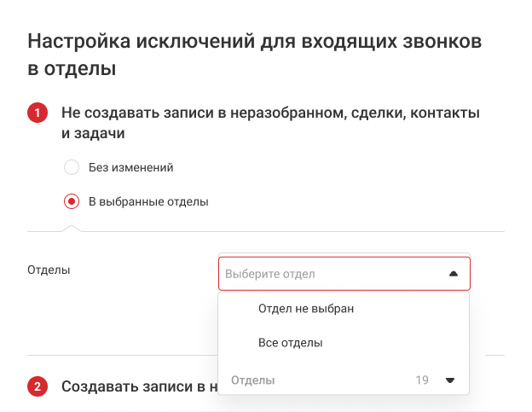Select the 'В выбранные отделы' radio button

tap(72, 202)
